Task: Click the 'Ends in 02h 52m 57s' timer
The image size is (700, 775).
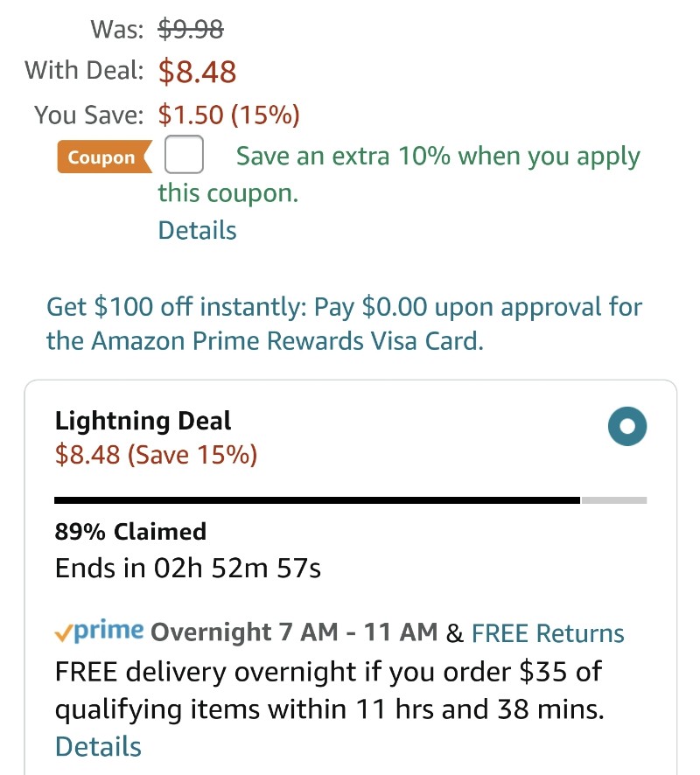Action: (188, 568)
